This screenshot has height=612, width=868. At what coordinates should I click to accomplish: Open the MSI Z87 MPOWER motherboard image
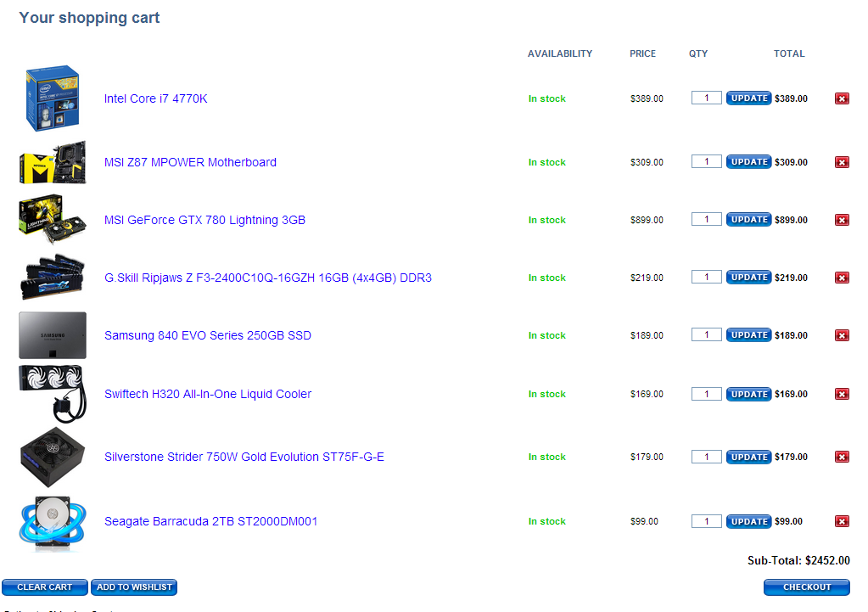click(53, 162)
